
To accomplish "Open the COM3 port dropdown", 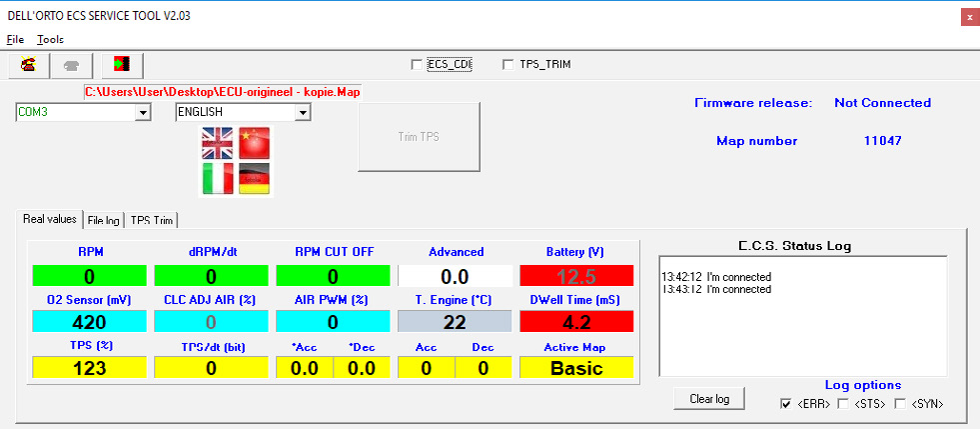I will 144,113.
